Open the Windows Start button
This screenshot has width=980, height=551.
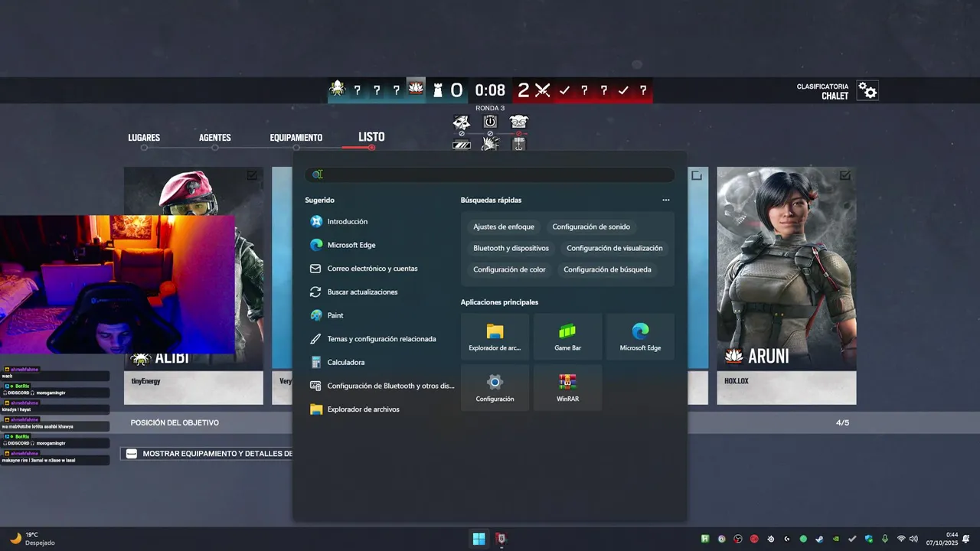(479, 539)
